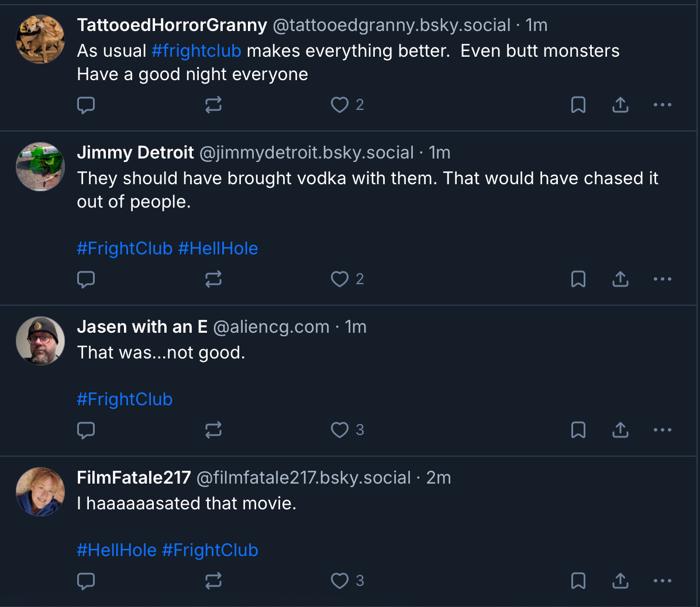Screen dimensions: 700x607
Task: Repost Jimmy Detroit's vodka post
Action: pos(213,280)
